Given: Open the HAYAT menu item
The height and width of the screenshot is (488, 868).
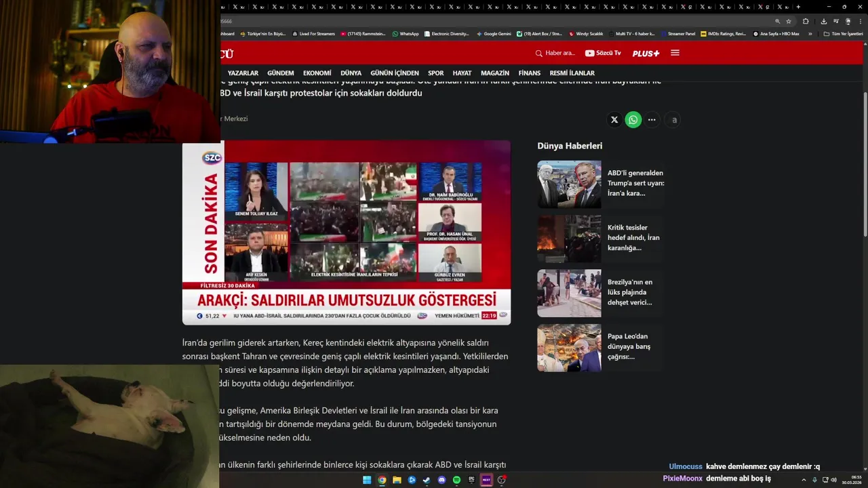Looking at the screenshot, I should click(462, 73).
